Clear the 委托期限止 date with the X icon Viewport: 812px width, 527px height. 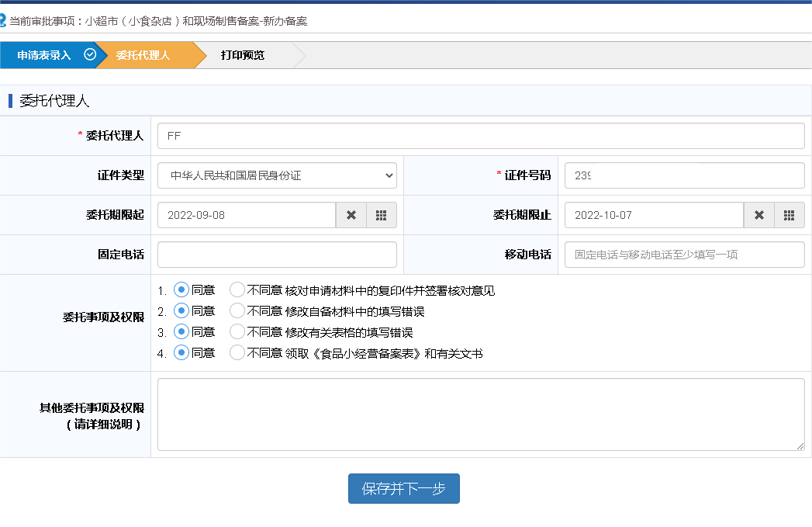(x=758, y=215)
